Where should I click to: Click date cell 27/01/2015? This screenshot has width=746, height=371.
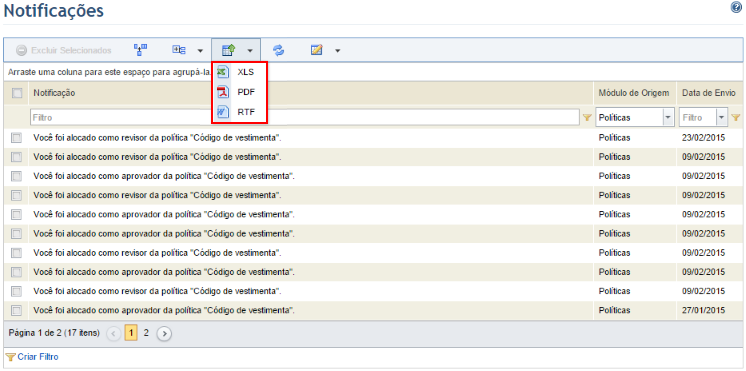pos(703,310)
